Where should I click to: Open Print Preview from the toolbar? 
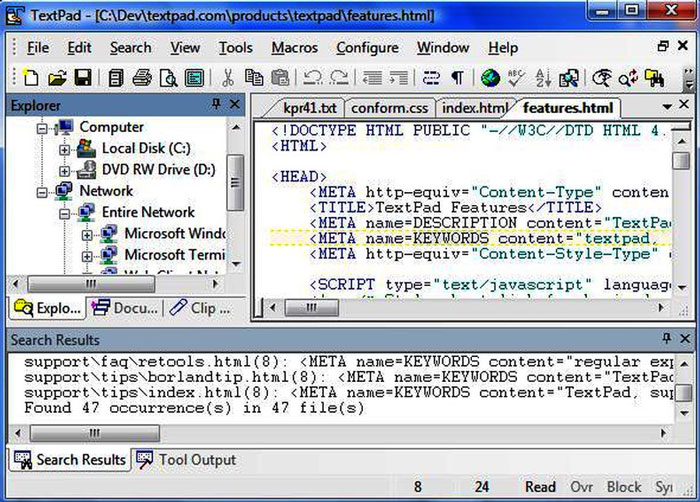point(168,78)
